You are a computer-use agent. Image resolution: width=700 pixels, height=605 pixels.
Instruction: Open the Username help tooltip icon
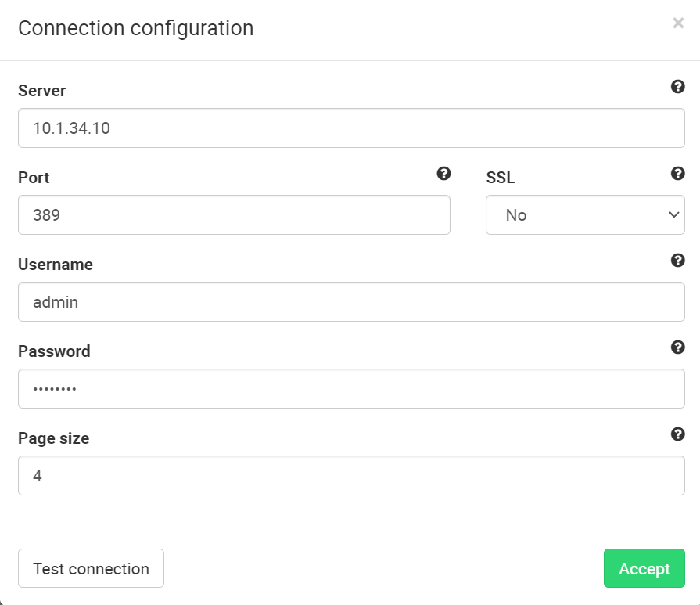point(678,261)
